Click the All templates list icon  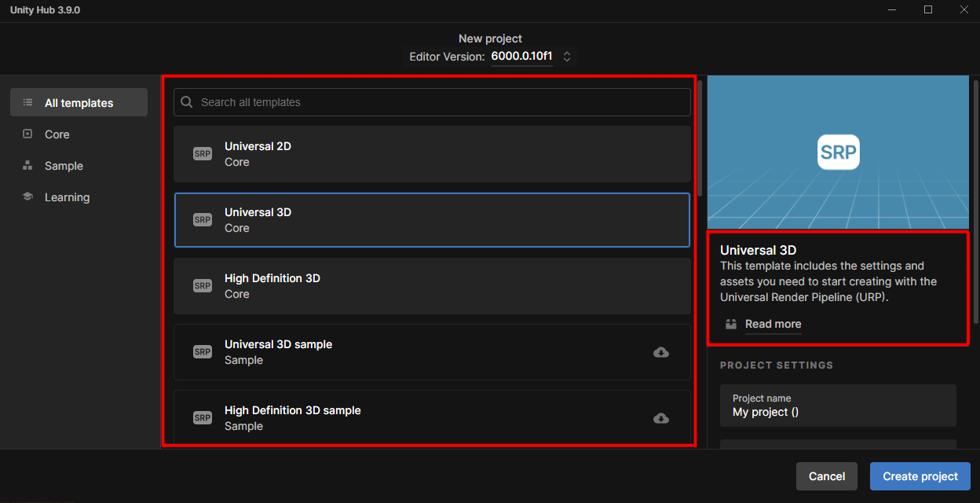click(28, 102)
